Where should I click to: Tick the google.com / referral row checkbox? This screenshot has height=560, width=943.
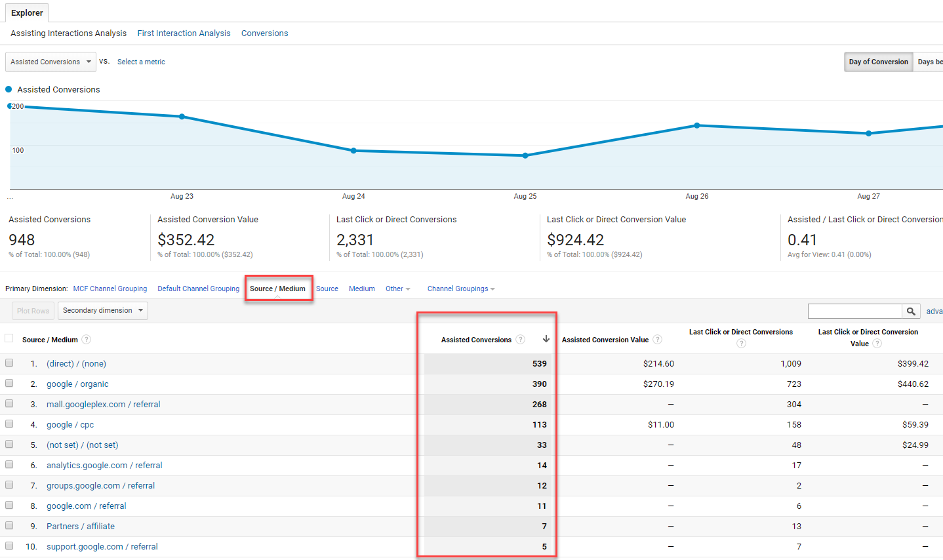9,505
